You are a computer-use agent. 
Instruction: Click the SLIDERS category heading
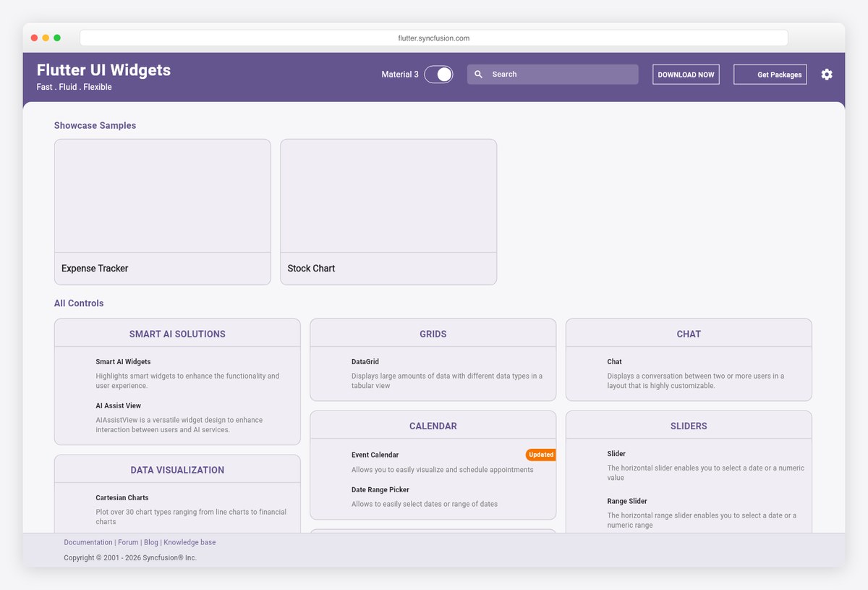[x=689, y=426]
